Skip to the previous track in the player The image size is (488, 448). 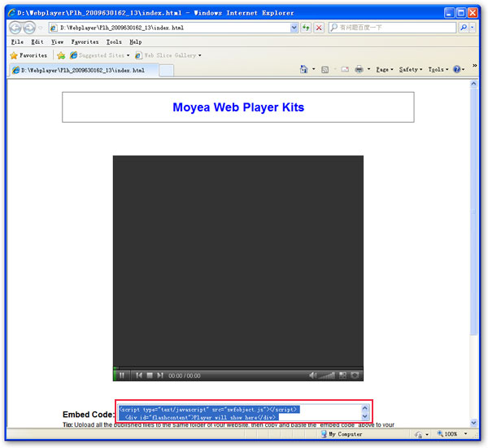pos(139,375)
